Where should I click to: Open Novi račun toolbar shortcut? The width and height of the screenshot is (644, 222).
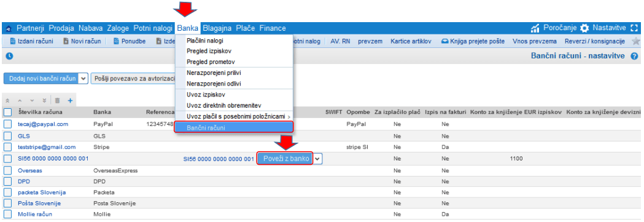(82, 41)
